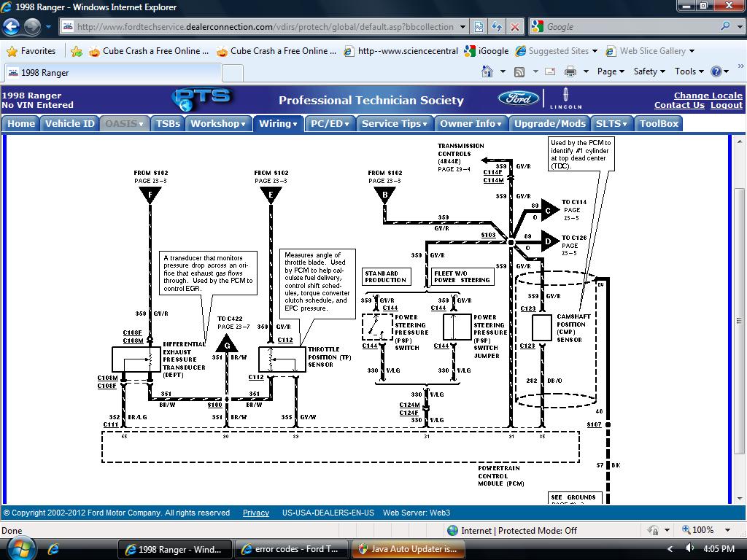Open the Web Slice Gallery favorites link
747x560 pixels.
(650, 51)
